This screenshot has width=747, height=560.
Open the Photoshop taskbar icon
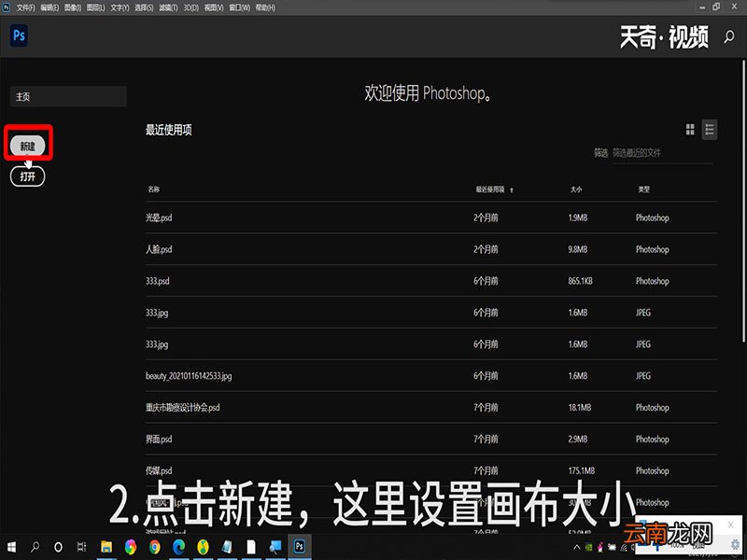(299, 546)
